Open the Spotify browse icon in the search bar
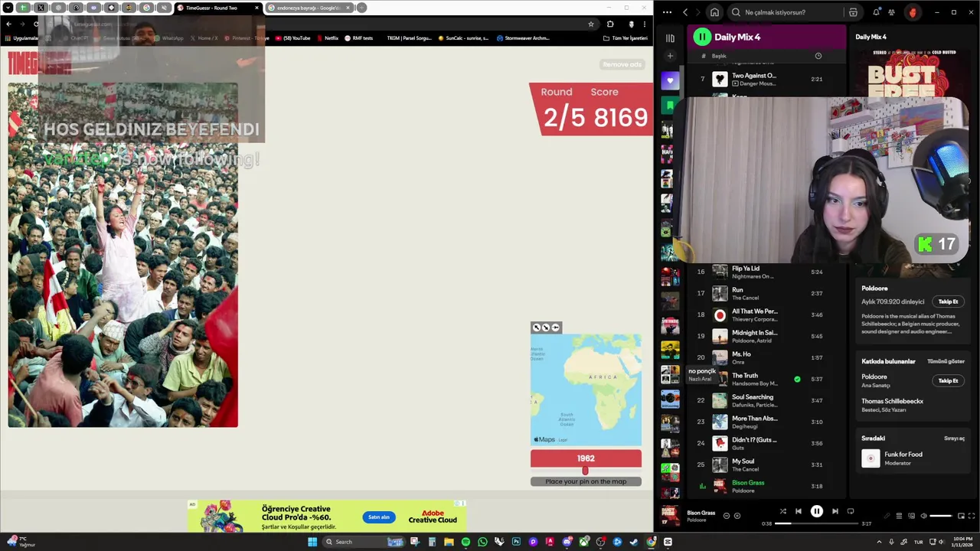Viewport: 980px width, 551px height. coord(853,12)
